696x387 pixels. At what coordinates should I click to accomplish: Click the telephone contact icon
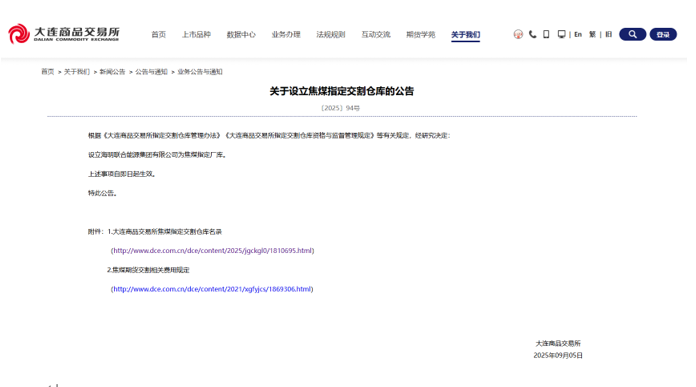(533, 34)
